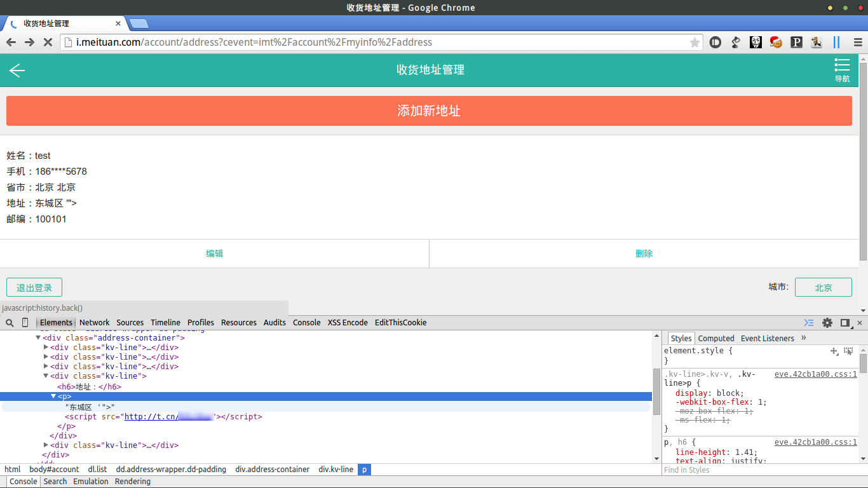Open the Santa-hat cookie extension
Image resolution: width=868 pixels, height=488 pixels.
coord(776,43)
